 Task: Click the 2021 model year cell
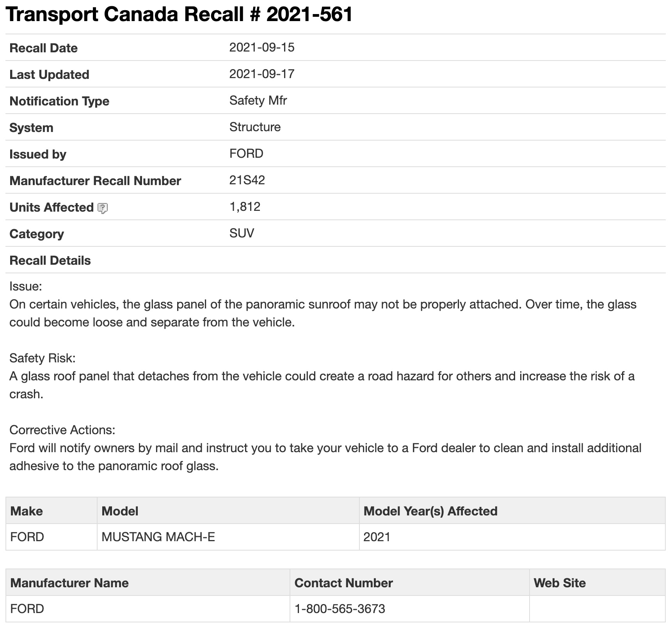coord(377,537)
